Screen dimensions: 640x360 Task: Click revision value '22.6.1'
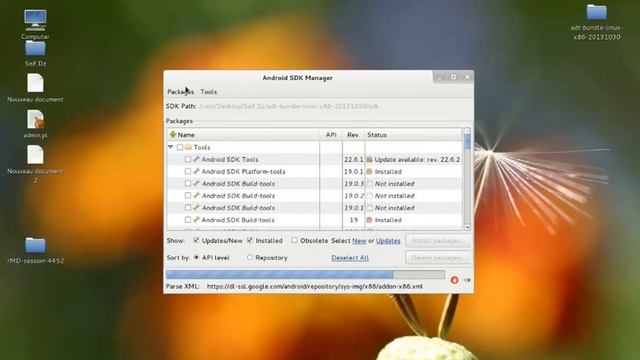click(353, 159)
